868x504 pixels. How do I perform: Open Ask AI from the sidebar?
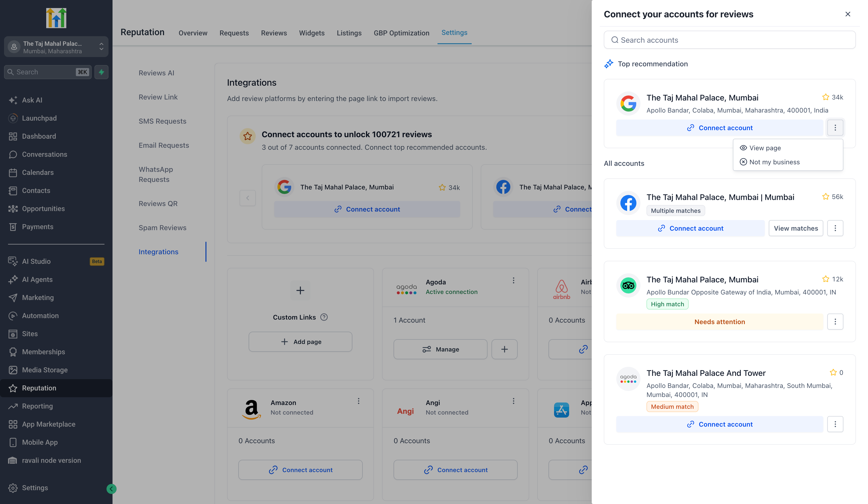(x=56, y=100)
